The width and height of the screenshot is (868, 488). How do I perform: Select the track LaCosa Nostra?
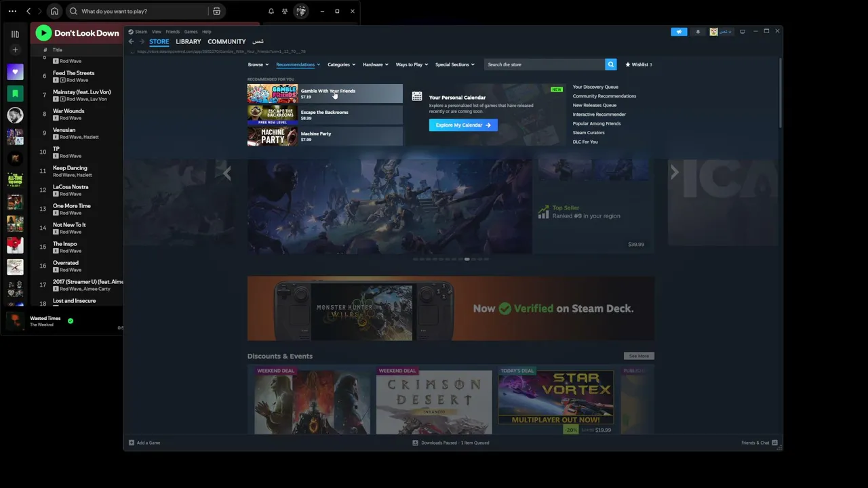(x=71, y=187)
